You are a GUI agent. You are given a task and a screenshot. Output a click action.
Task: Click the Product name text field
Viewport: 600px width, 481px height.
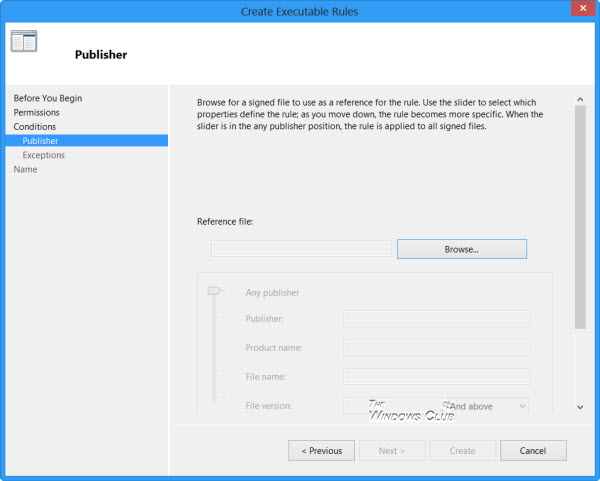click(x=436, y=347)
